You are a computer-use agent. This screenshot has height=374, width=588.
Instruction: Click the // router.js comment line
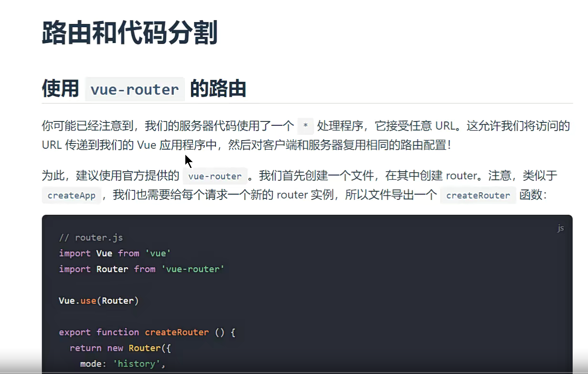(91, 238)
